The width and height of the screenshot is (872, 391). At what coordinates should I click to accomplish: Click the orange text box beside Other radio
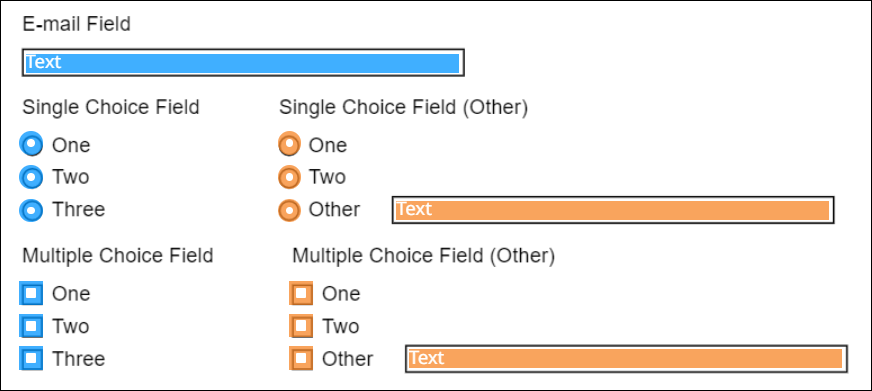613,210
